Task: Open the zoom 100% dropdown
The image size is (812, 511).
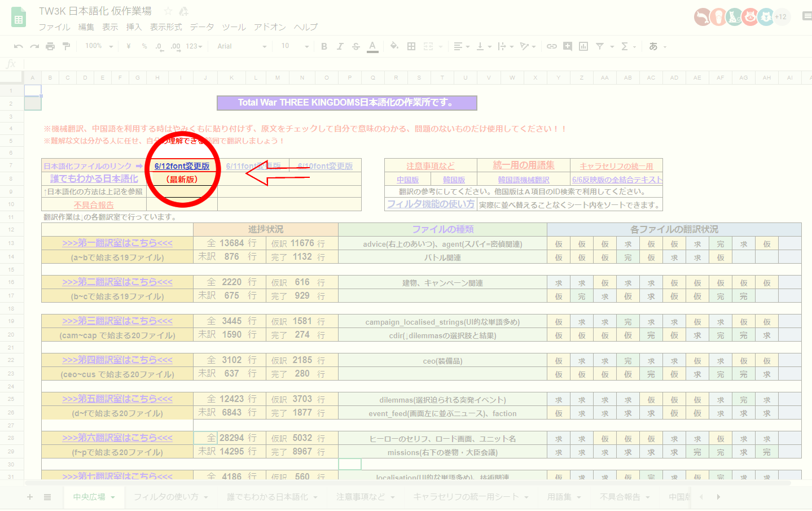Action: tap(99, 46)
